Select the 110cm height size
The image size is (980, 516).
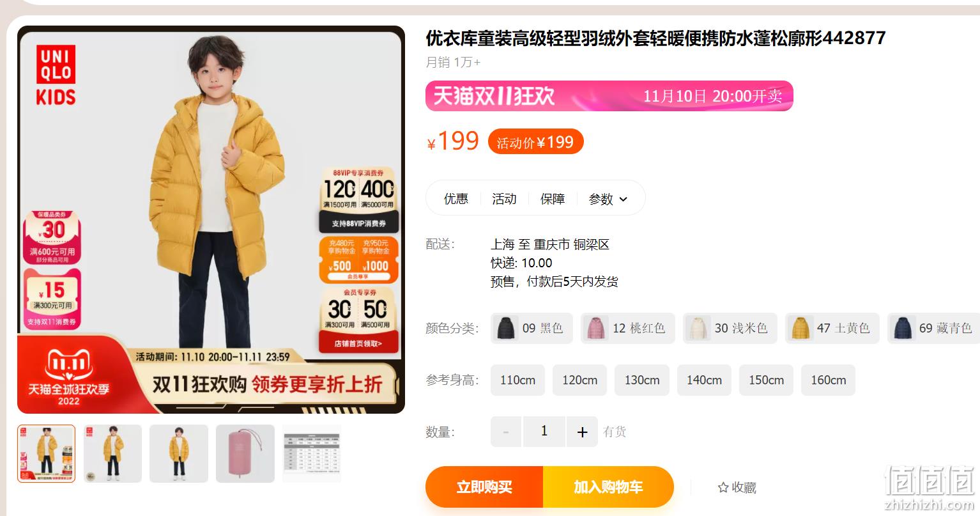coord(517,380)
